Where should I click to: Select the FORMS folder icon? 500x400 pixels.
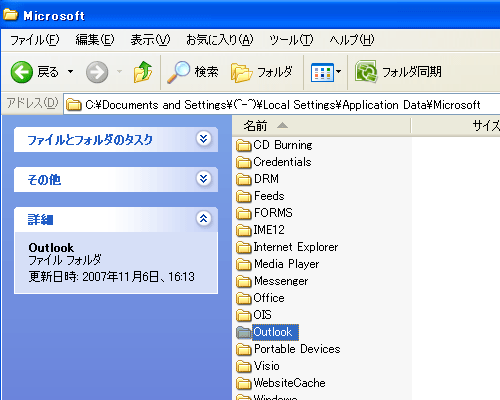pos(244,213)
